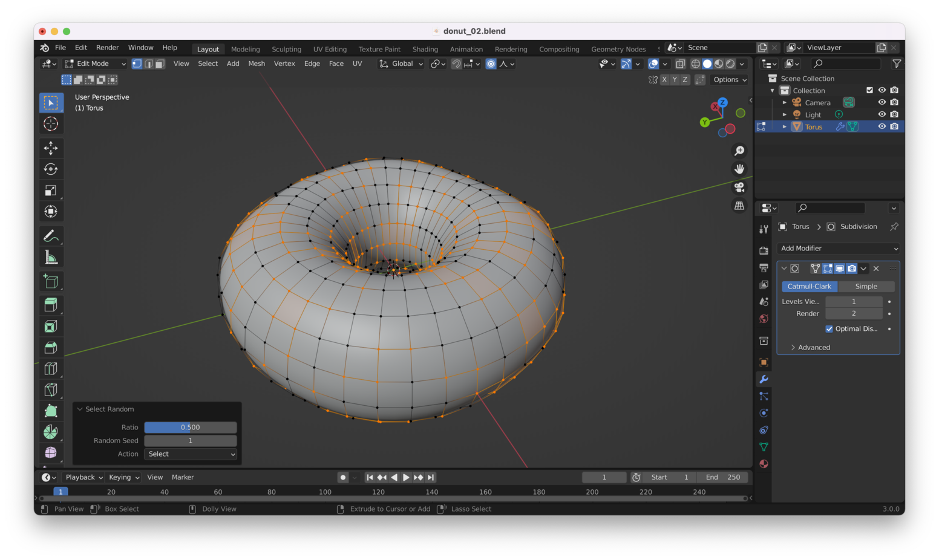This screenshot has height=560, width=939.
Task: Choose the Annotate pencil tool
Action: coord(51,236)
